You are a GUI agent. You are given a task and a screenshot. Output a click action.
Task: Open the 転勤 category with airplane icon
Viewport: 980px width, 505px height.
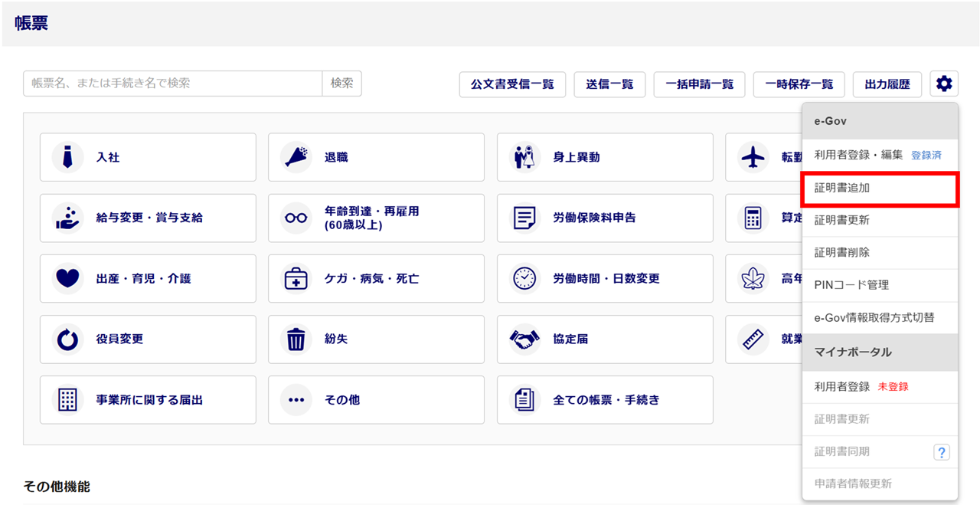pyautogui.click(x=763, y=157)
